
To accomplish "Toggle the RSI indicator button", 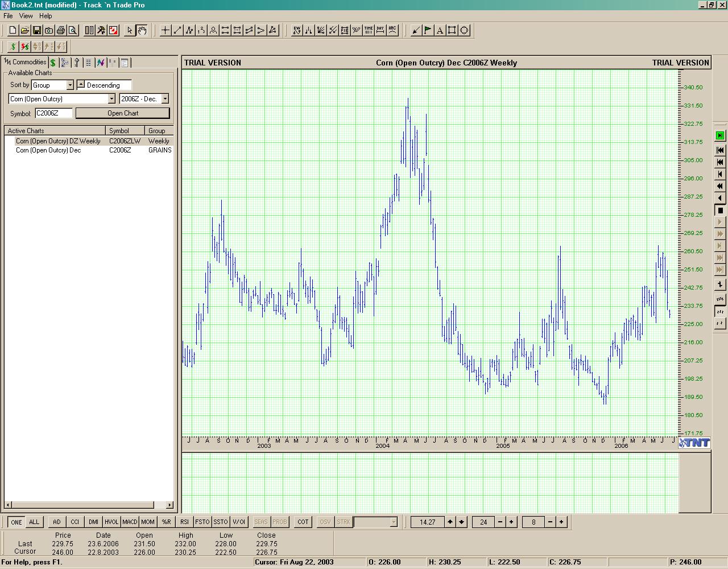I will point(184,522).
